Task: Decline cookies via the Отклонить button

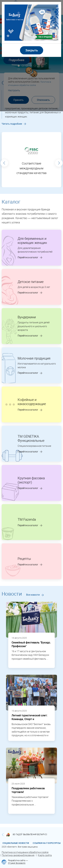Action: click(x=43, y=100)
